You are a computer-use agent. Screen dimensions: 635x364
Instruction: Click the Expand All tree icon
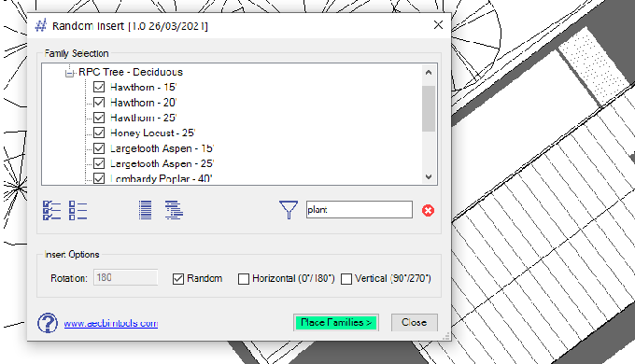[x=174, y=210]
